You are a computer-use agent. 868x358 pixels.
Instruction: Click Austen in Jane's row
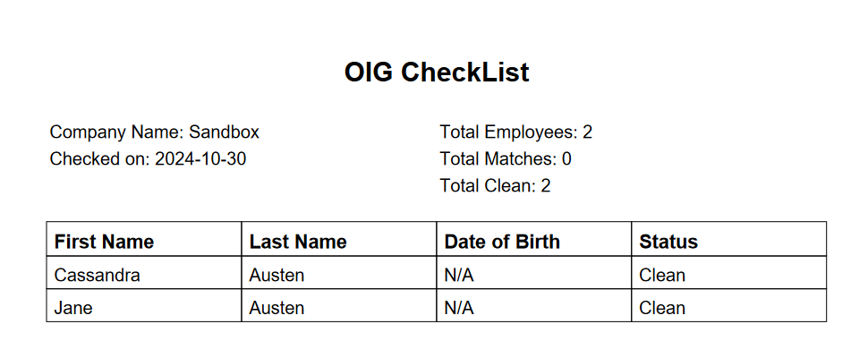[x=277, y=308]
